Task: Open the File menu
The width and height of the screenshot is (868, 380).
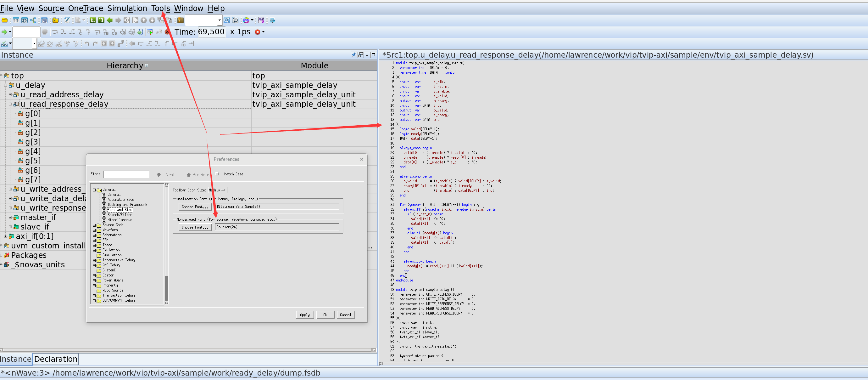Action: click(x=7, y=8)
